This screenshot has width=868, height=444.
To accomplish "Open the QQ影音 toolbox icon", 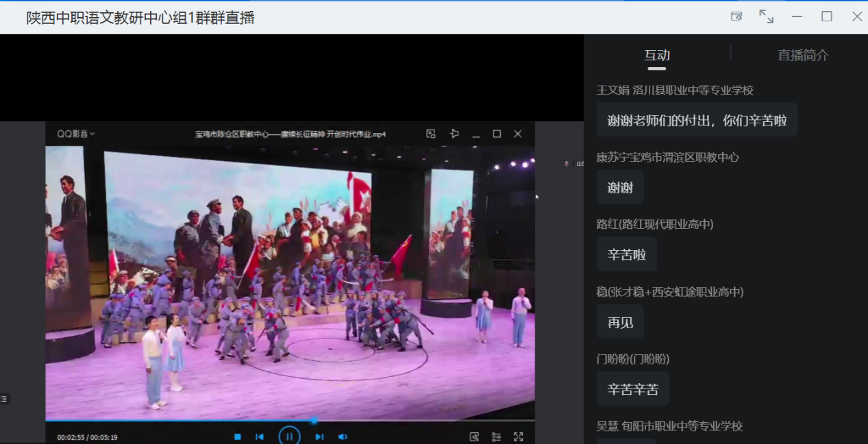I will (474, 436).
